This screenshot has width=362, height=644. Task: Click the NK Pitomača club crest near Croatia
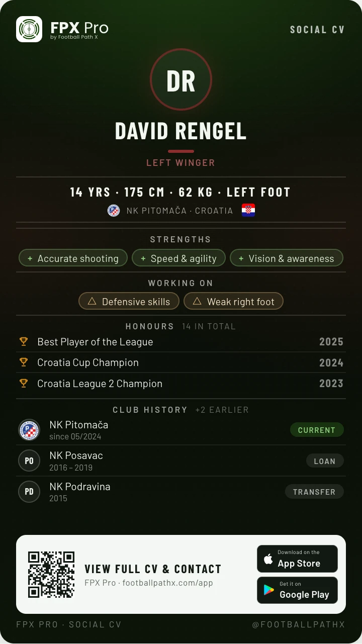[x=114, y=211]
